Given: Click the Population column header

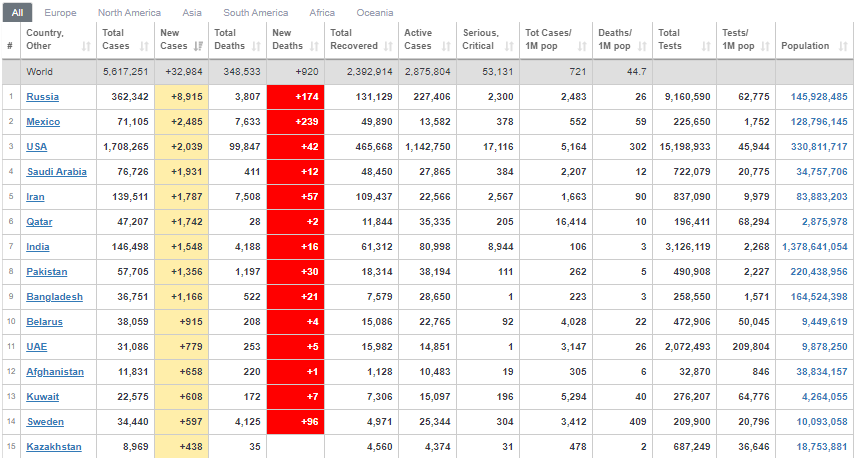Looking at the screenshot, I should [814, 39].
